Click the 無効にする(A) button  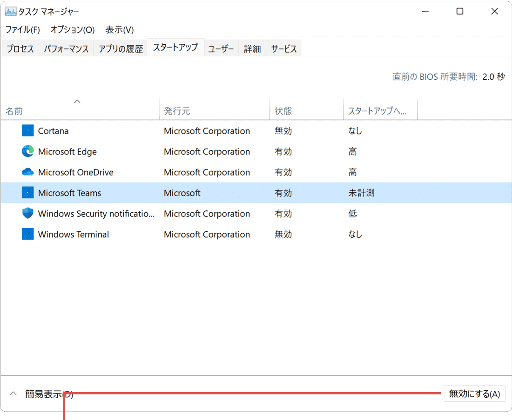(x=474, y=393)
